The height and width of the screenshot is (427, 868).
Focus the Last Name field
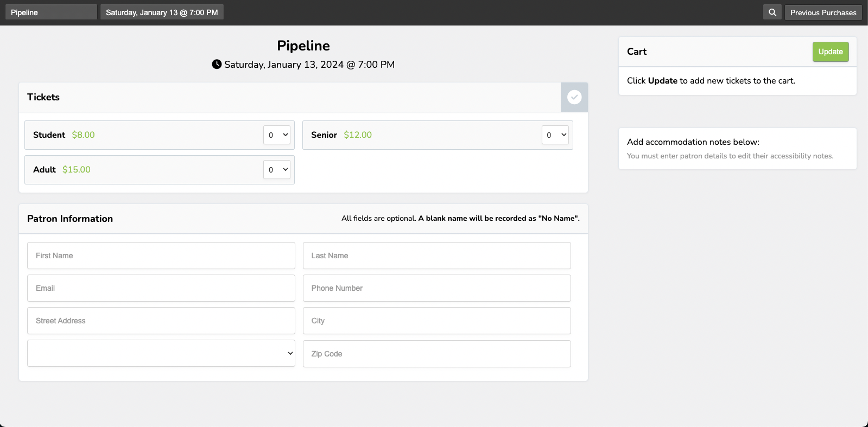[x=436, y=256]
